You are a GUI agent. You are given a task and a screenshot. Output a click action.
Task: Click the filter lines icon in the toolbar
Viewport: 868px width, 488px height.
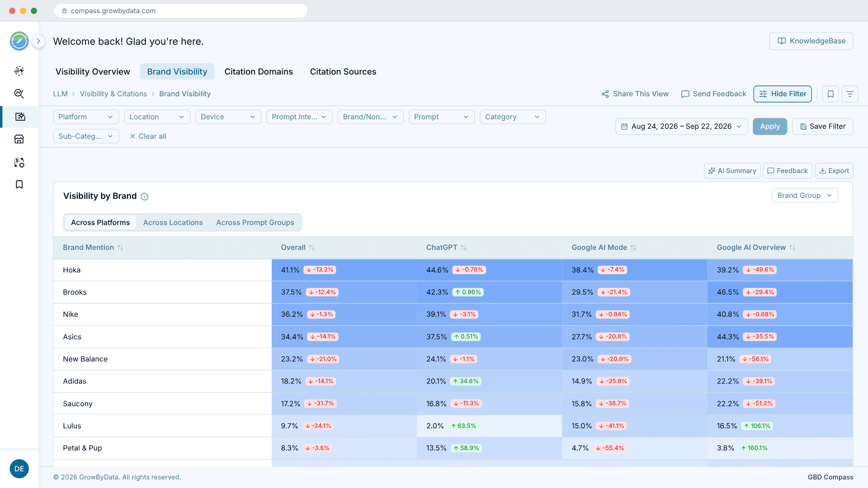850,94
